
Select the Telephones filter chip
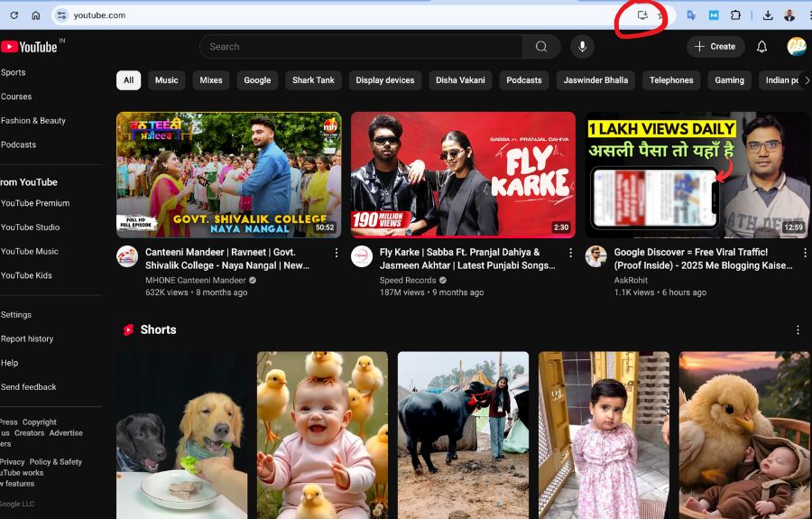[x=671, y=80]
